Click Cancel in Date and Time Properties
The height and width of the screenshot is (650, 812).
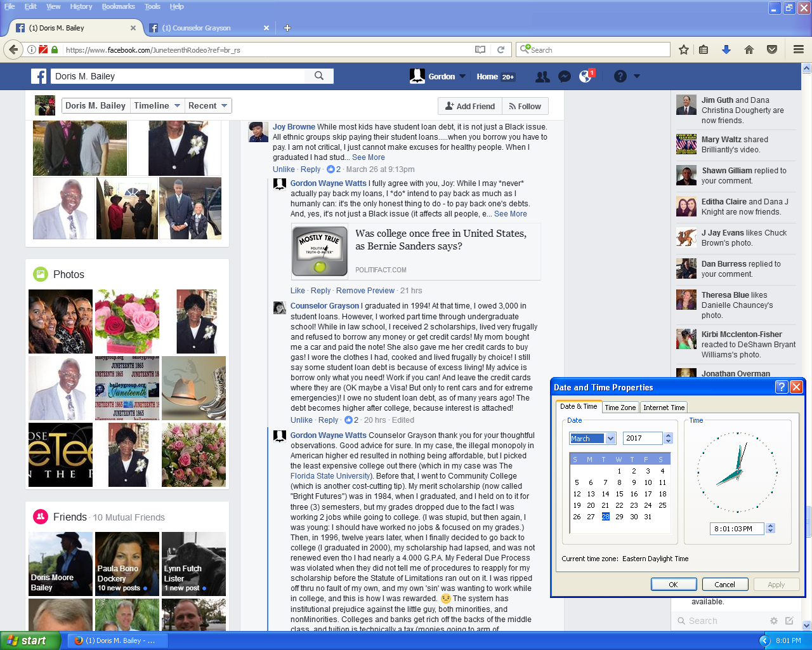pos(724,585)
